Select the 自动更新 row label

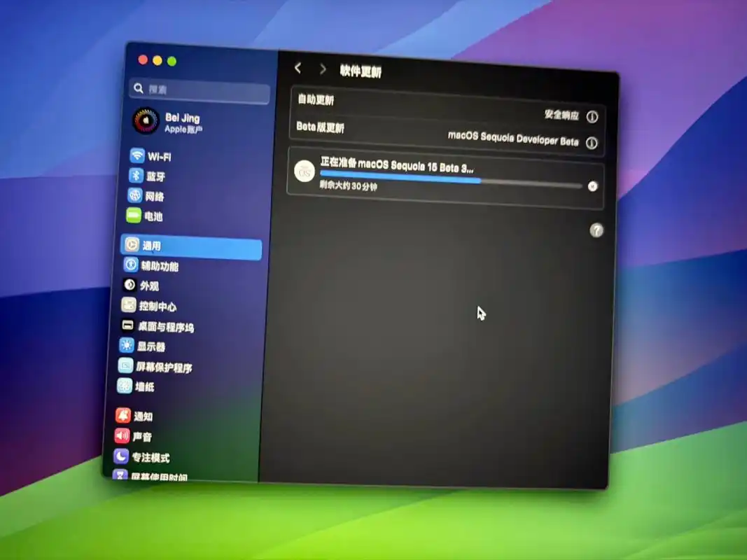pos(315,99)
